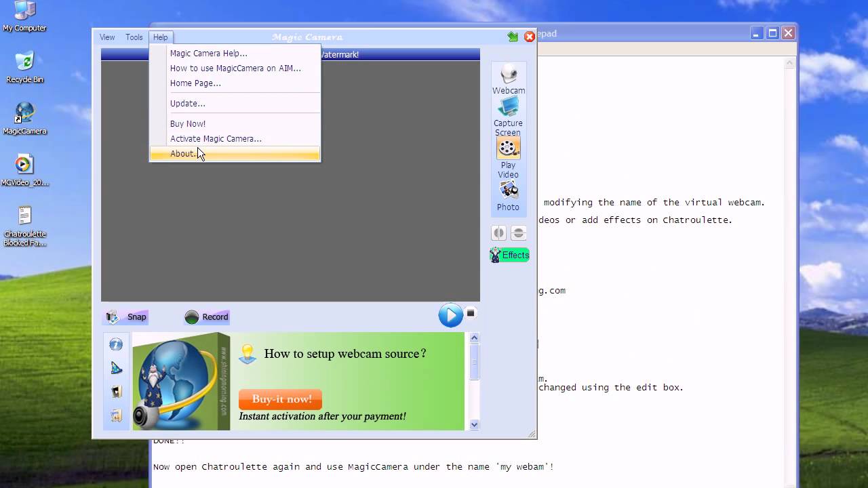Select the Play Video source
The width and height of the screenshot is (868, 488).
click(x=508, y=159)
